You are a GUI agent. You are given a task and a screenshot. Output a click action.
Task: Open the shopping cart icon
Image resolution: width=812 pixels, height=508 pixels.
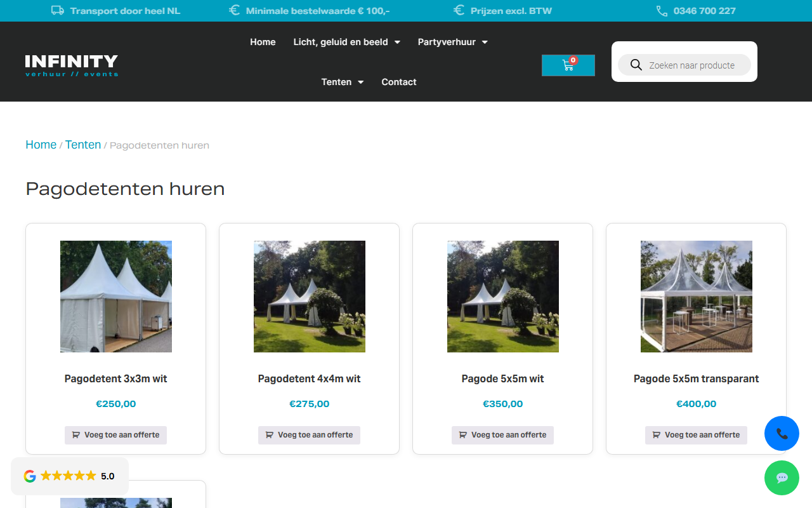[568, 65]
